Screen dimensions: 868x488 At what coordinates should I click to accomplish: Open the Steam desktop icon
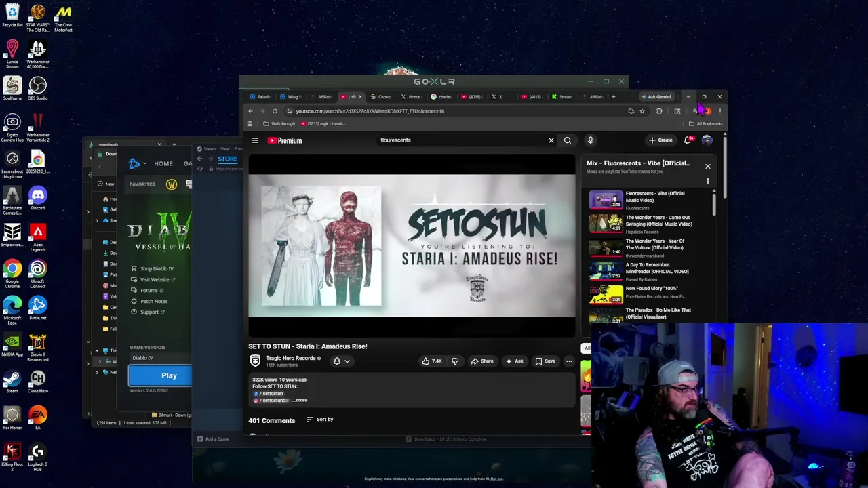point(12,382)
